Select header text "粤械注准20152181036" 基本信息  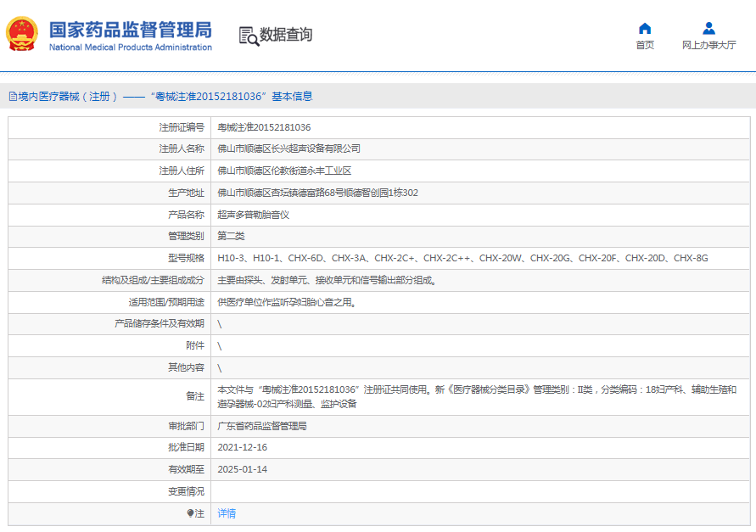pyautogui.click(x=232, y=97)
